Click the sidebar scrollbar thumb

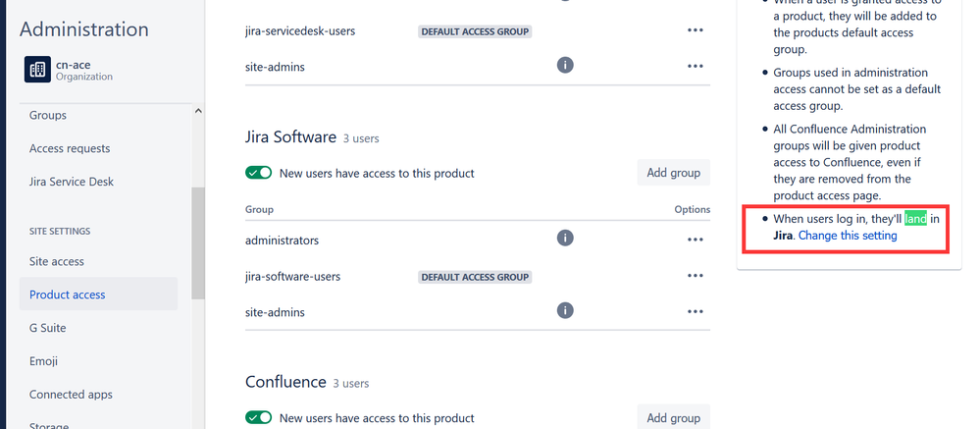(198, 243)
